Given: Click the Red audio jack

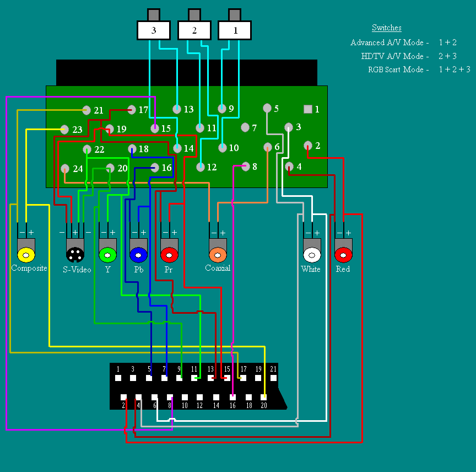Looking at the screenshot, I should point(343,255).
